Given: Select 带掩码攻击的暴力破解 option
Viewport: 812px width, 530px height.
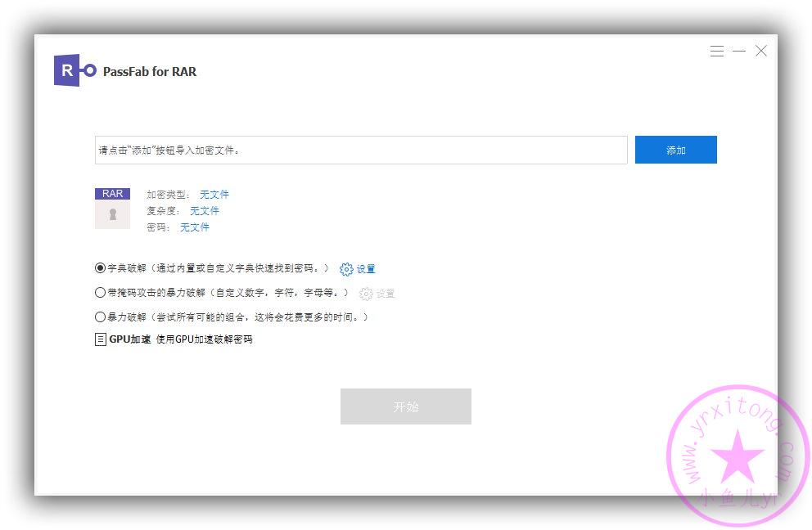Looking at the screenshot, I should click(x=100, y=293).
